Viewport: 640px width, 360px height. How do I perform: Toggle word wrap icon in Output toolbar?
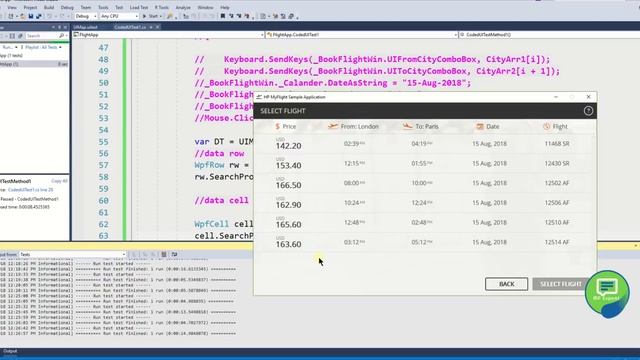174,254
